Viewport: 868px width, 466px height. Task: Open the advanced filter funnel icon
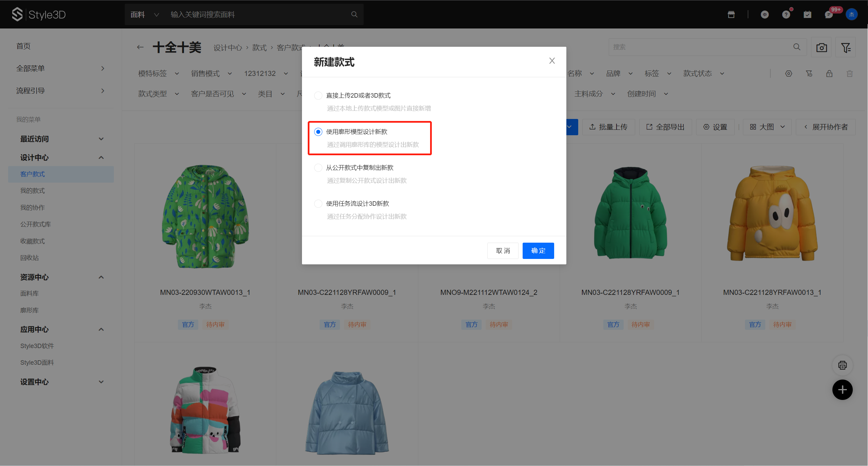pyautogui.click(x=846, y=47)
